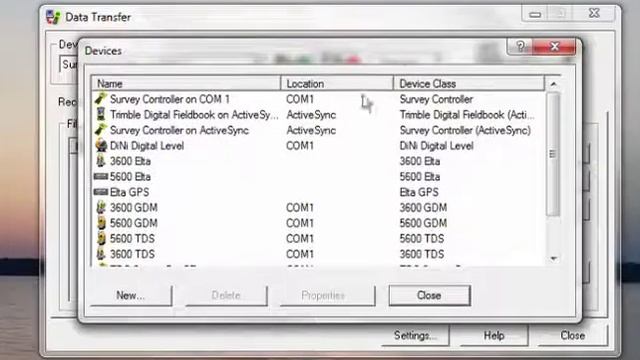Viewport: 640px width, 360px height.
Task: Click the New... button
Action: pos(131,295)
